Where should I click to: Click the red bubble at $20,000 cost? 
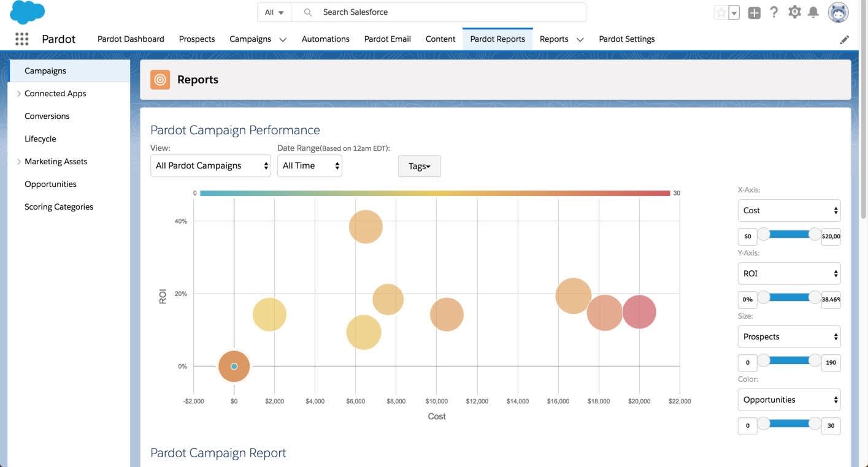[x=639, y=312]
